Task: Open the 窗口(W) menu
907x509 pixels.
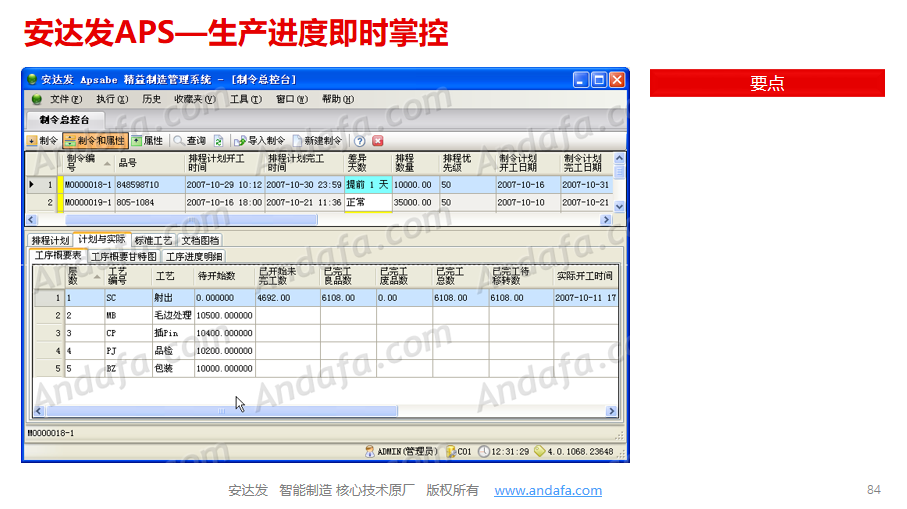Action: tap(292, 99)
